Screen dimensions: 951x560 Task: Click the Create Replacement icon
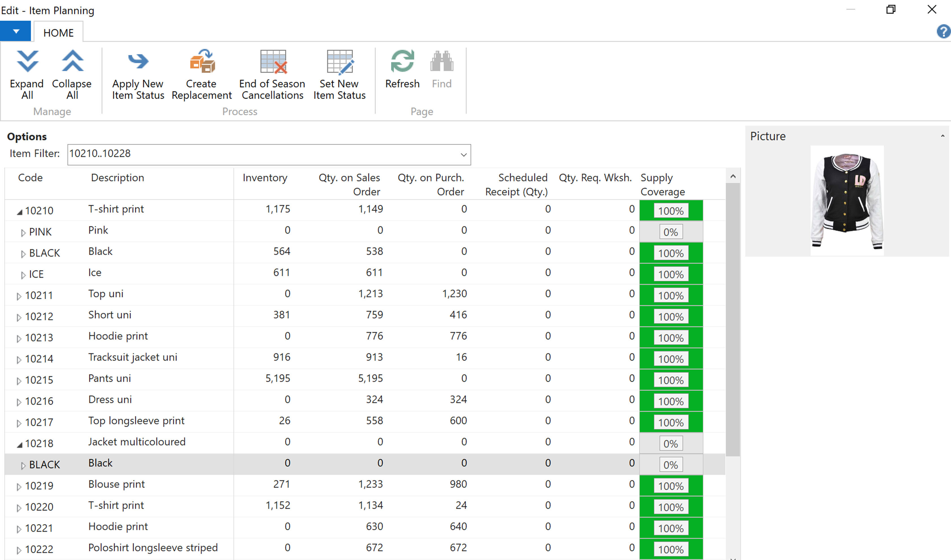pos(202,62)
